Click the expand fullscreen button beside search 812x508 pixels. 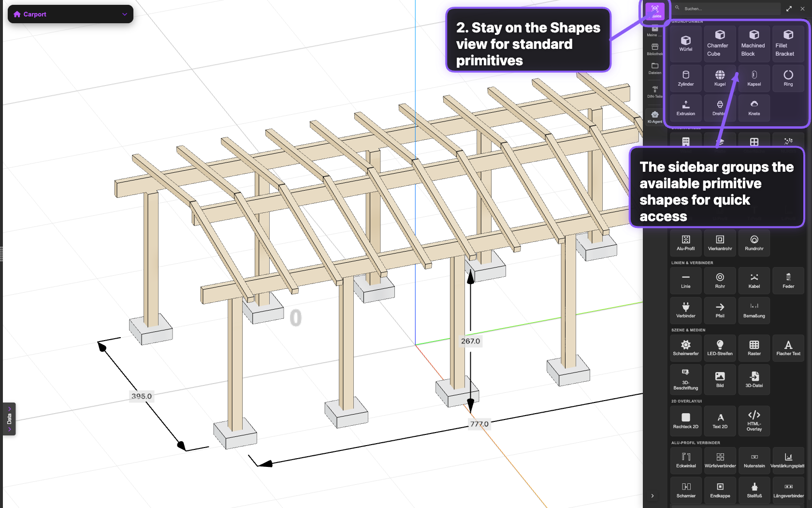click(788, 8)
